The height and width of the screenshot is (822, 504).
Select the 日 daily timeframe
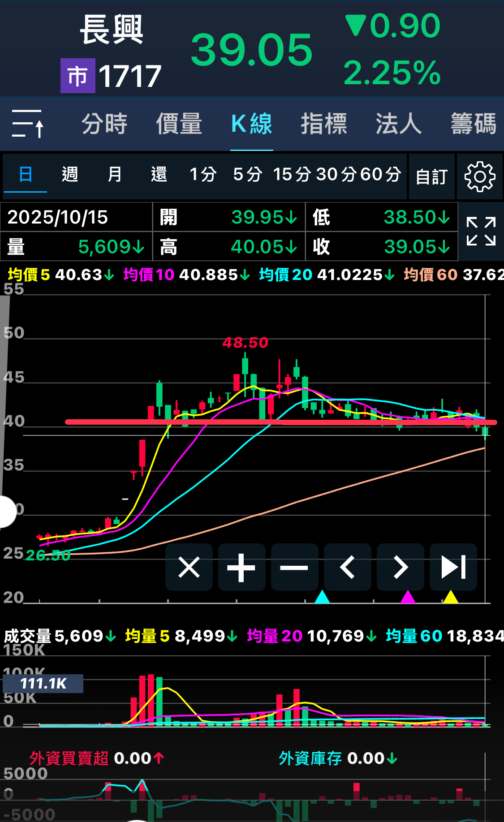[x=26, y=174]
